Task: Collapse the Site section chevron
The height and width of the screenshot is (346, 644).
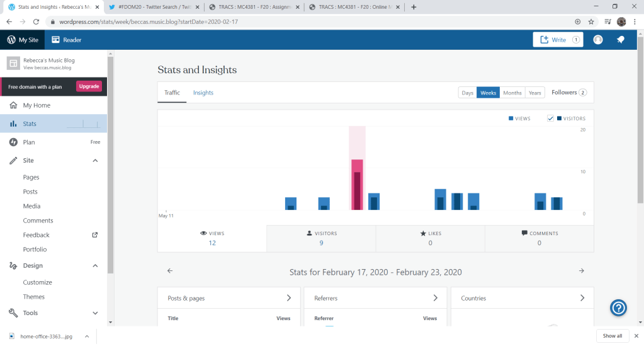Action: pyautogui.click(x=95, y=161)
